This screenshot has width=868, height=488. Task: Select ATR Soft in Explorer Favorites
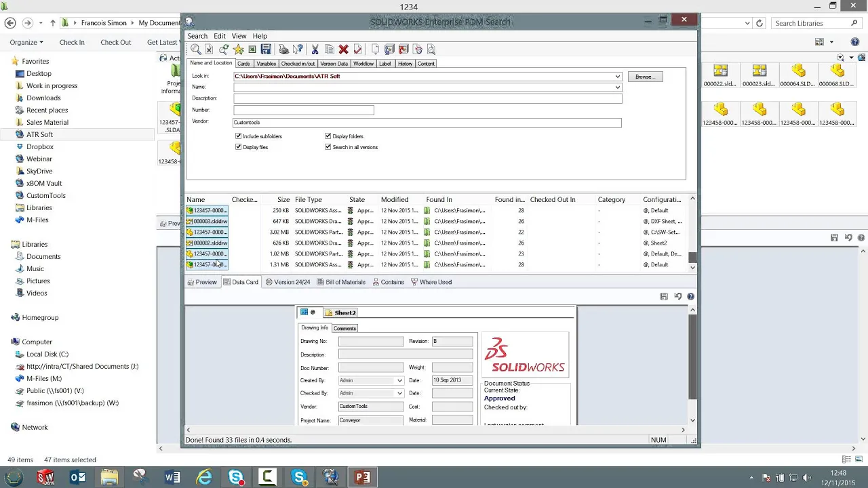(39, 134)
